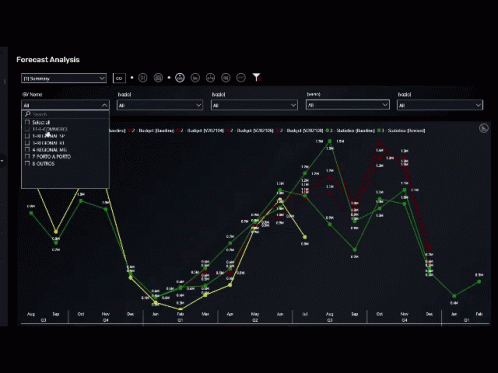Check the PORTO A PORTO option

tap(28, 156)
